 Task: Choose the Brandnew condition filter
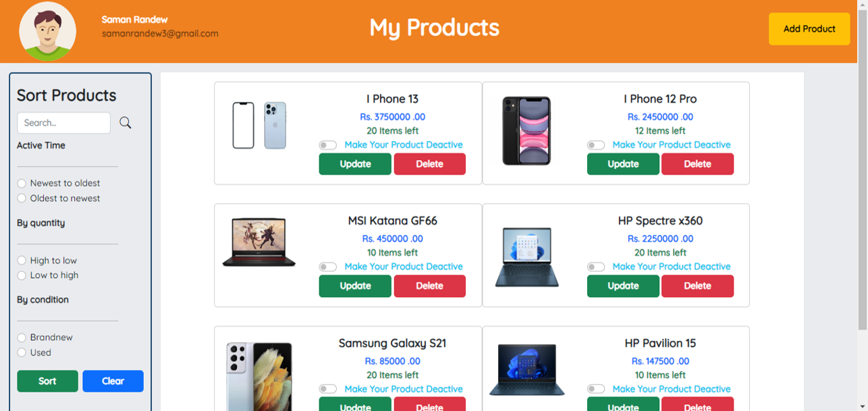22,337
